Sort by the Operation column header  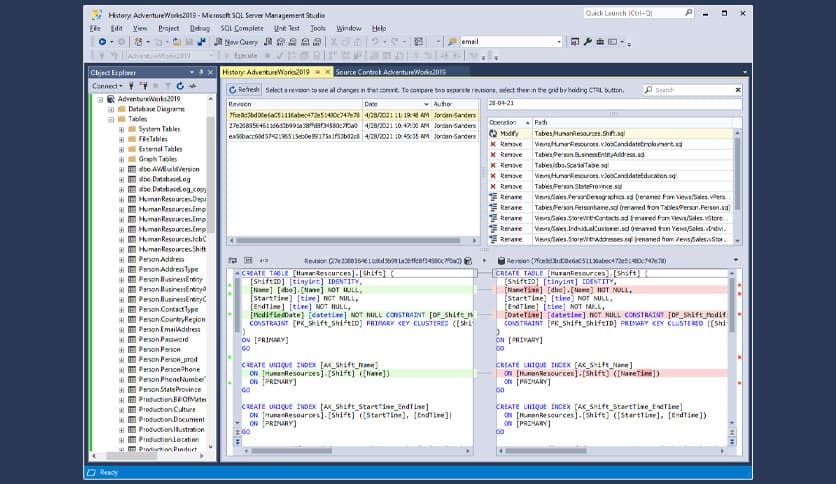[510, 123]
